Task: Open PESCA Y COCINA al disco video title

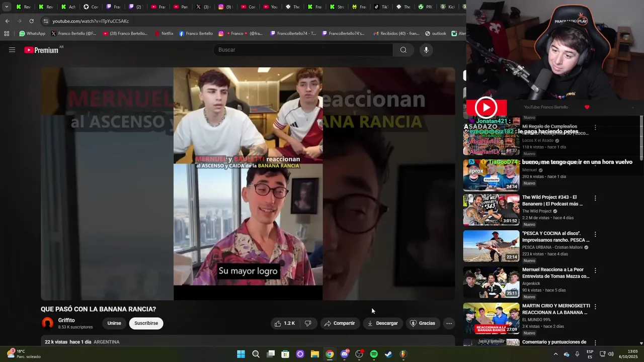Action: (x=555, y=237)
